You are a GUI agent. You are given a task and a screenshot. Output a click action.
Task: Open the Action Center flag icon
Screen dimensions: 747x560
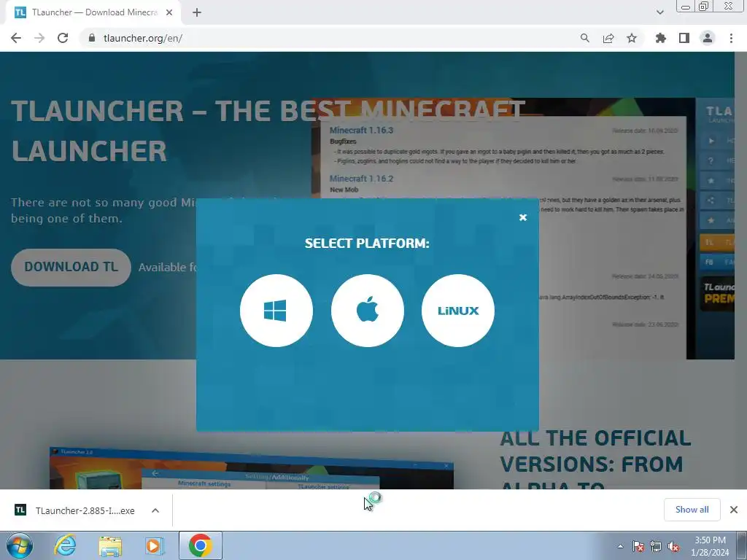638,546
